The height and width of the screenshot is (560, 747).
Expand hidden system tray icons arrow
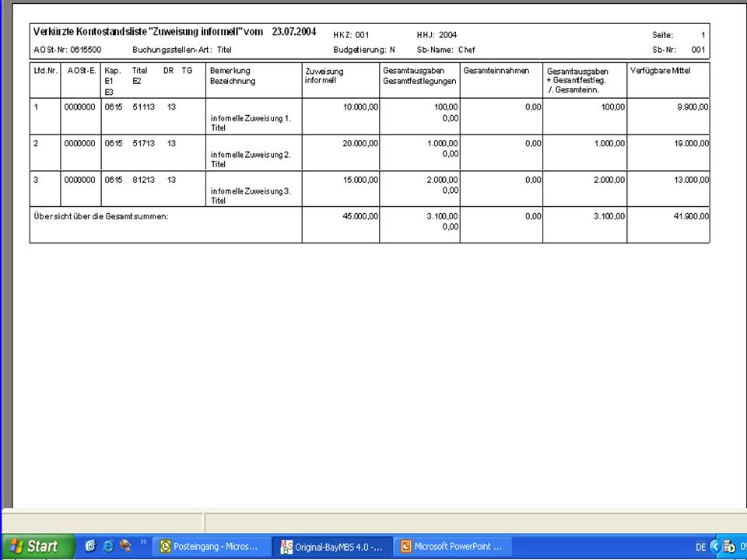pyautogui.click(x=715, y=547)
